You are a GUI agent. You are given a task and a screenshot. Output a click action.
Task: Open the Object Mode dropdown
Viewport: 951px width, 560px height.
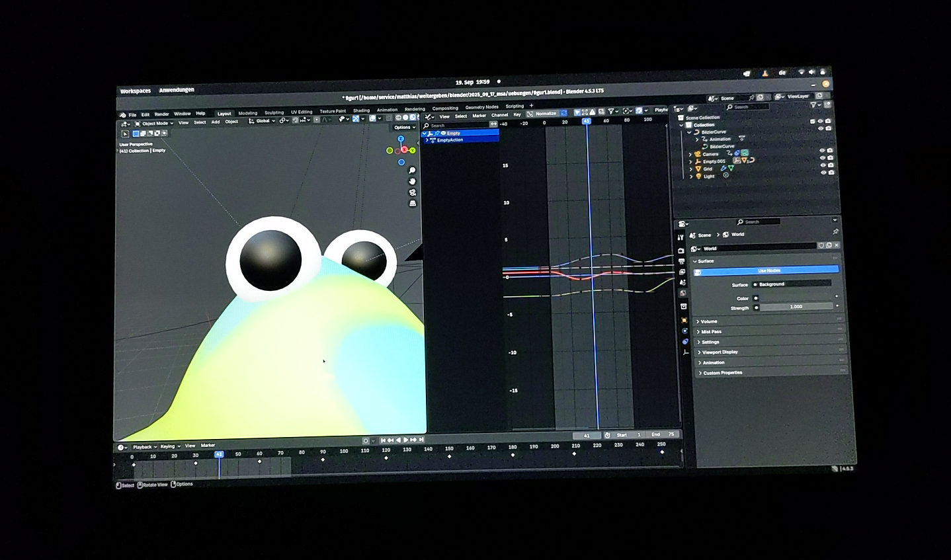click(154, 124)
